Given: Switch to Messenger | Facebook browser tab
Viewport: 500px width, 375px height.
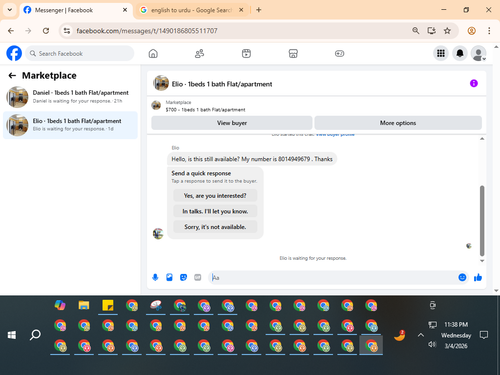Looking at the screenshot, I should click(x=75, y=10).
